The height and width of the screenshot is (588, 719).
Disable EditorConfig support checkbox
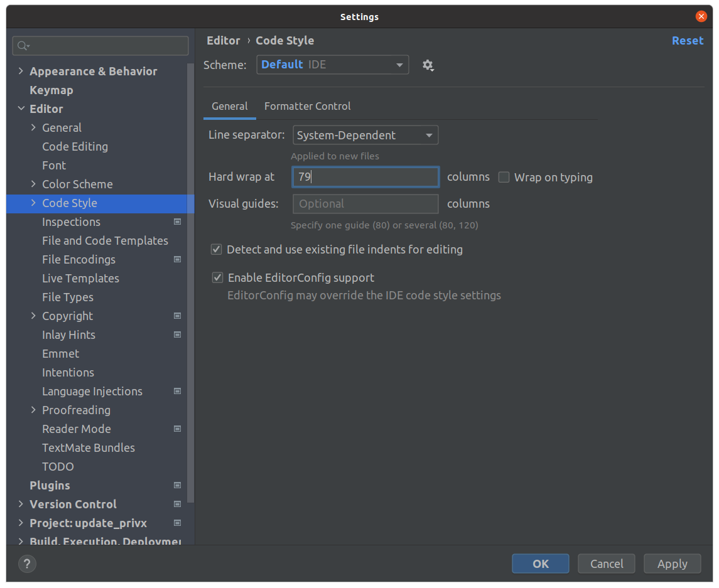click(x=217, y=278)
